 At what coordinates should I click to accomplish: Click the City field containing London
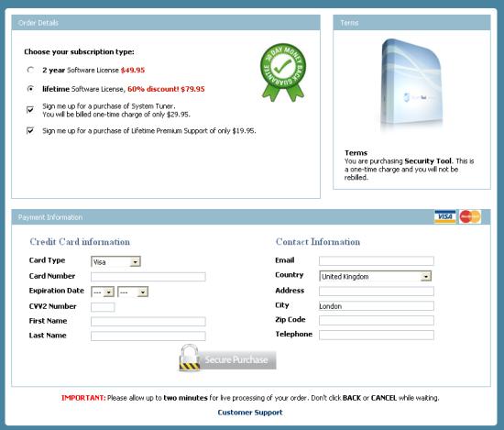[377, 306]
